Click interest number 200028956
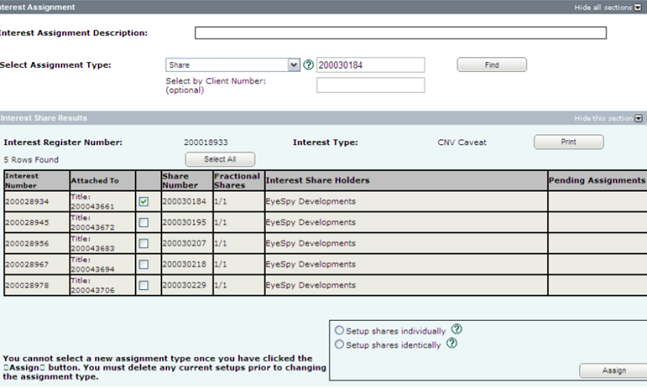 coord(27,244)
